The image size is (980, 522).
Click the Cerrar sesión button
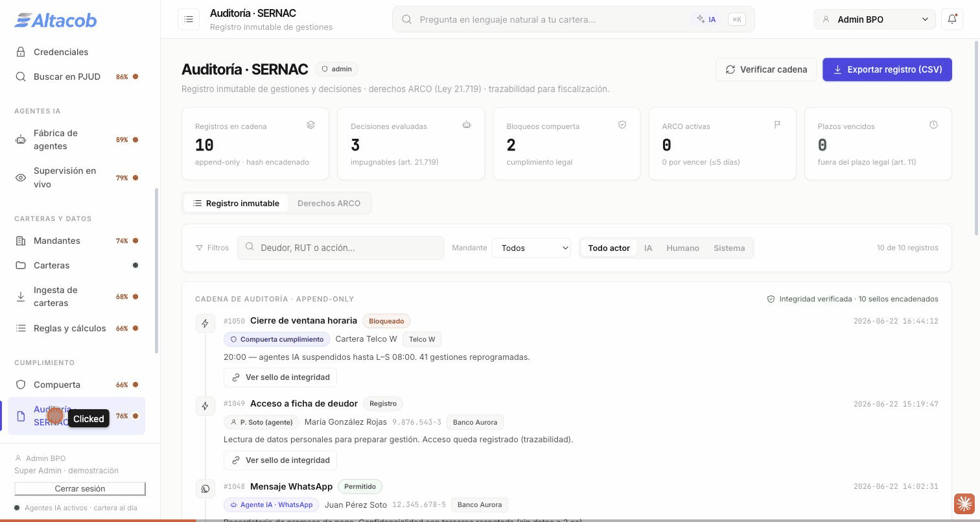tap(80, 488)
